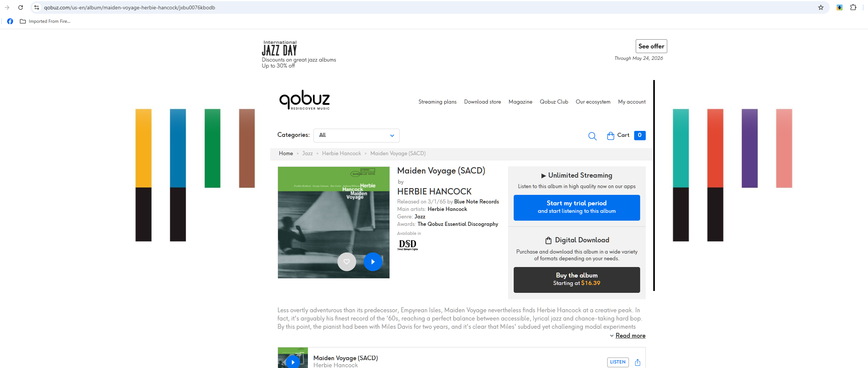Click Start my trial period button
Image resolution: width=868 pixels, height=368 pixels.
pos(577,208)
